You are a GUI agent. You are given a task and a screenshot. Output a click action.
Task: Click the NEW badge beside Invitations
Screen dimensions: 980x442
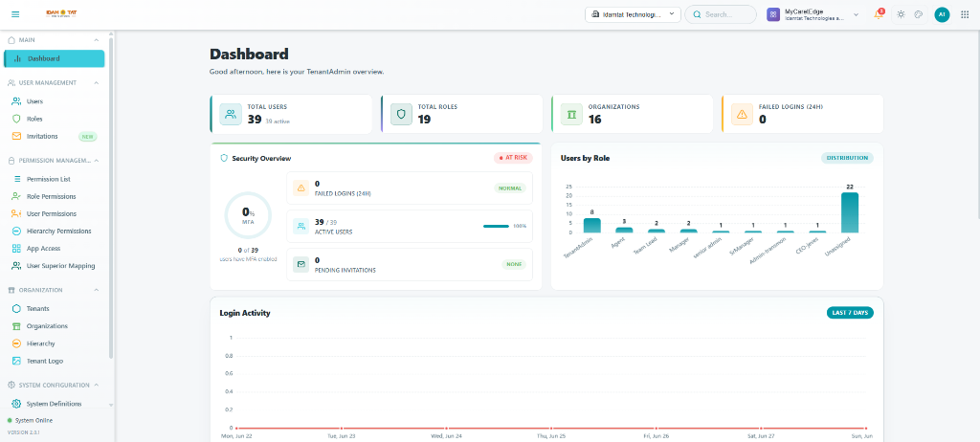[87, 136]
